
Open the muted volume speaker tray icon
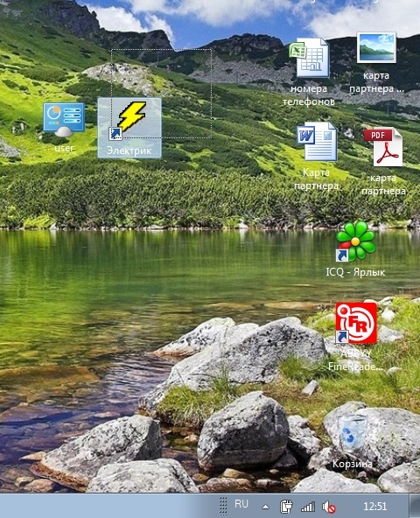(329, 507)
